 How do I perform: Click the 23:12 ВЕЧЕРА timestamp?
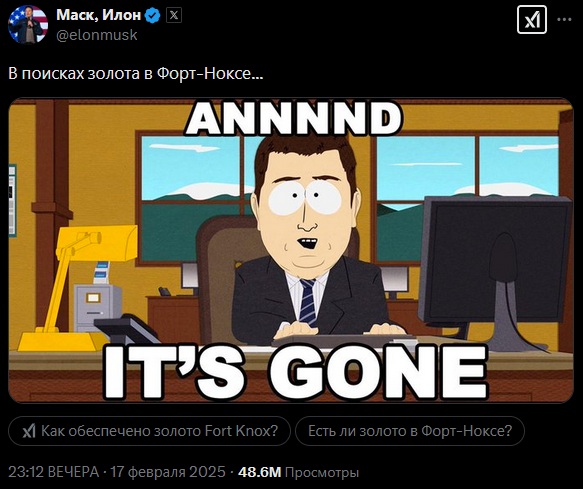(x=54, y=472)
